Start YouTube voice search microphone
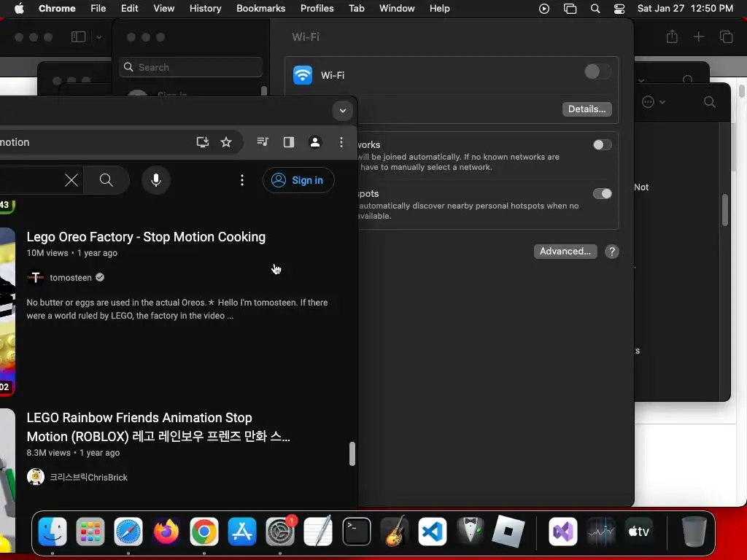Image resolution: width=747 pixels, height=560 pixels. [156, 180]
